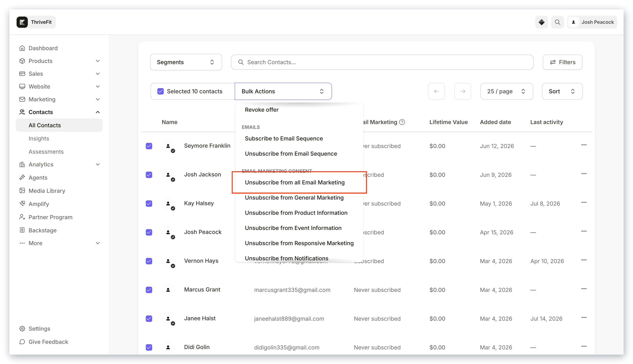Image resolution: width=633 pixels, height=364 pixels.
Task: Open All Contacts page
Action: click(59, 125)
